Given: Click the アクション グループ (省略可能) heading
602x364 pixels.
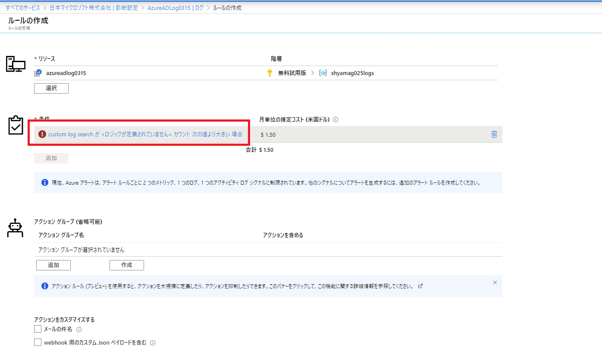Looking at the screenshot, I should pos(68,222).
